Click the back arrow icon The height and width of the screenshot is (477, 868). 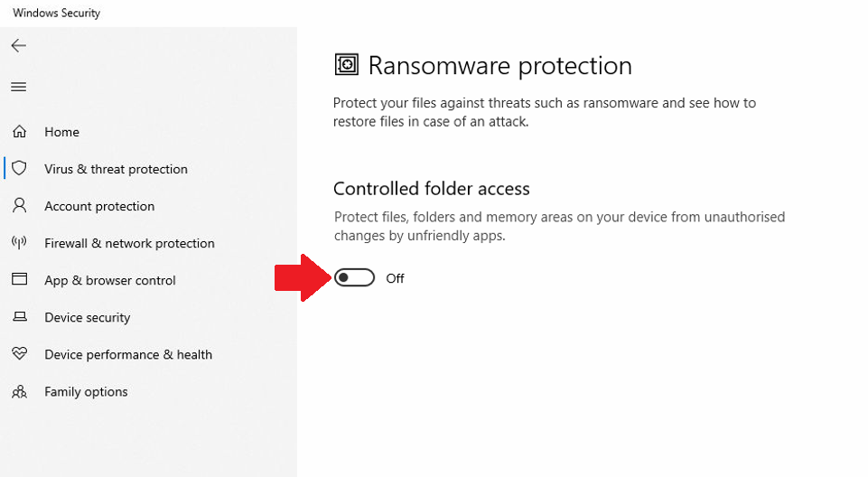tap(18, 45)
